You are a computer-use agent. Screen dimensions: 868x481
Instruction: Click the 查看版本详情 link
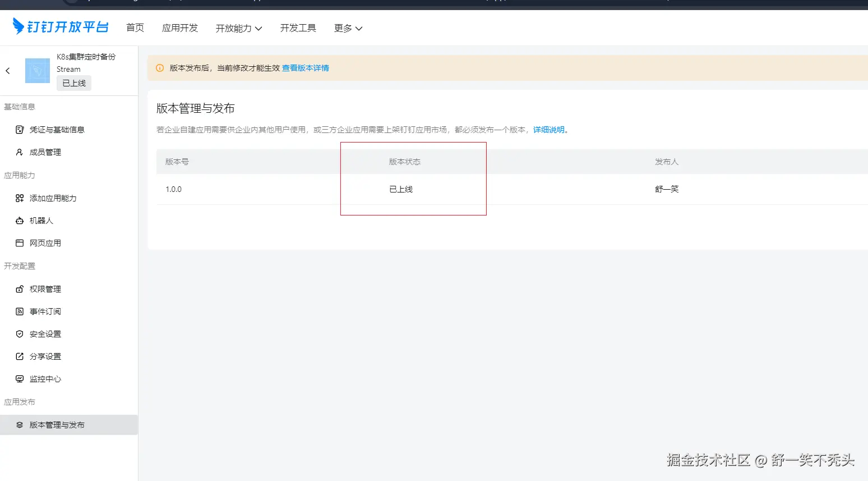(306, 68)
